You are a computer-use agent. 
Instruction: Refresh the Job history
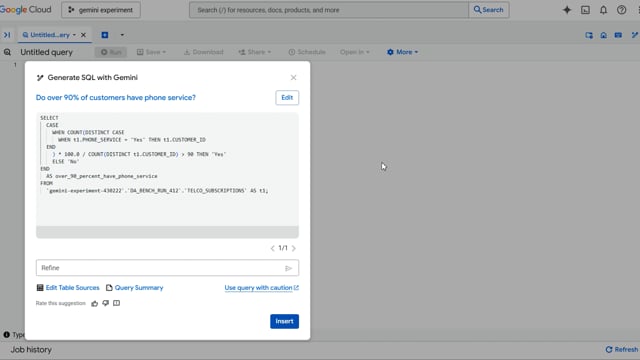[622, 349]
